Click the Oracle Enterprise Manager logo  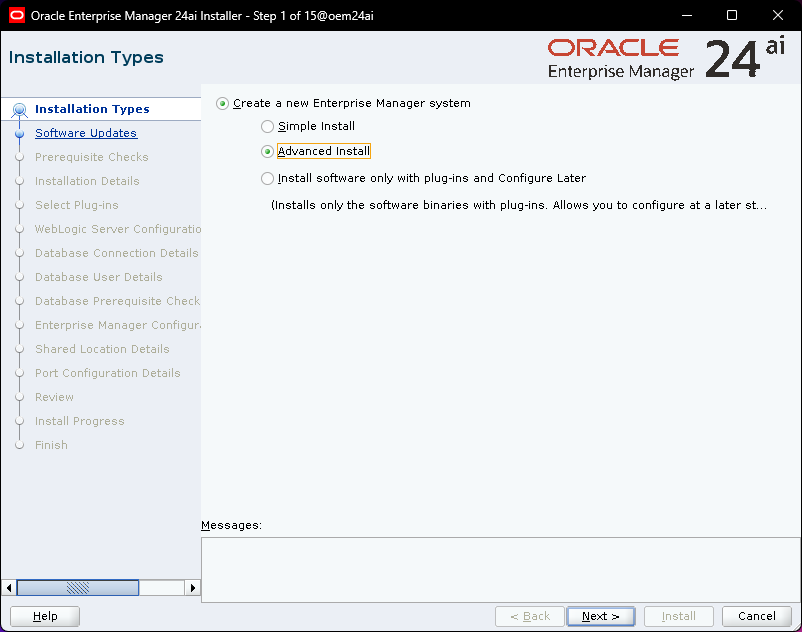pos(620,58)
